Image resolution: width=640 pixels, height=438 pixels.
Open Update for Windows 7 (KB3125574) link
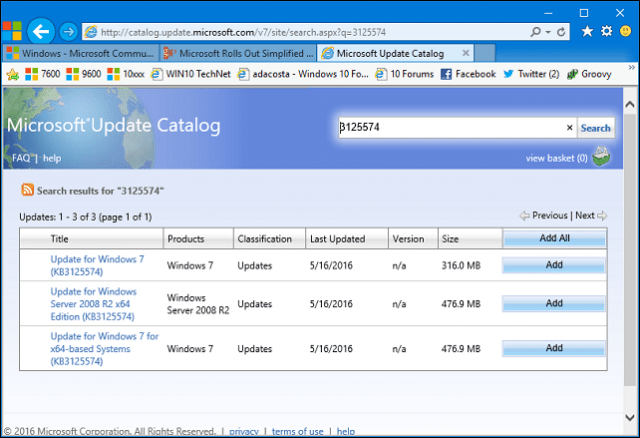(97, 265)
